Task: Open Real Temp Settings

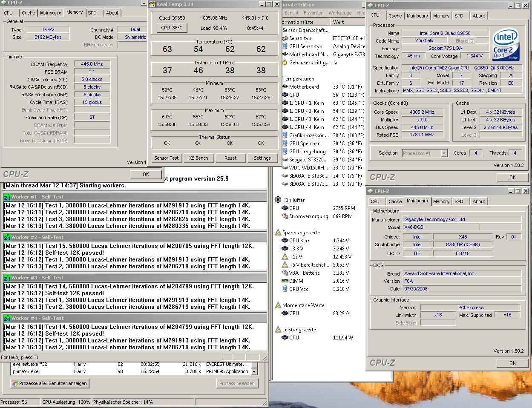Action: [262, 158]
